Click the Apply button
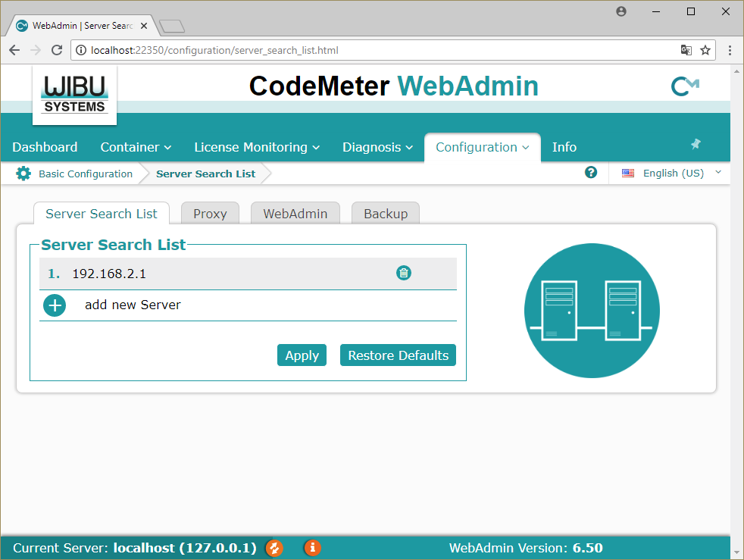Screen dimensions: 744x560 click(x=302, y=355)
